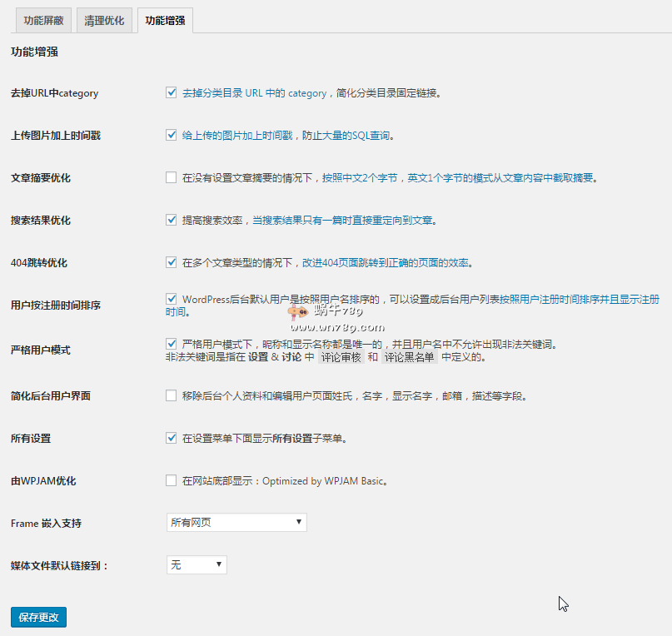672x636 pixels.
Task: Switch to the 功能屏蔽 tab
Action: coord(43,21)
